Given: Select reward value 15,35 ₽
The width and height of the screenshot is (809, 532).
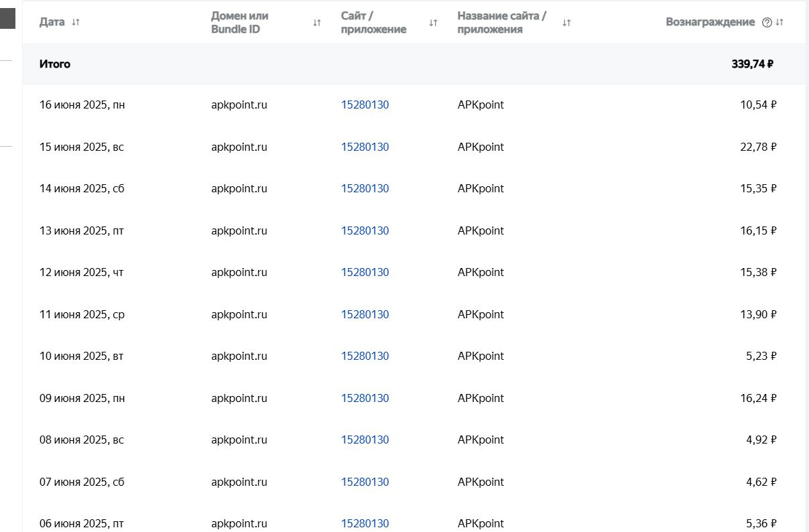Looking at the screenshot, I should (x=758, y=189).
